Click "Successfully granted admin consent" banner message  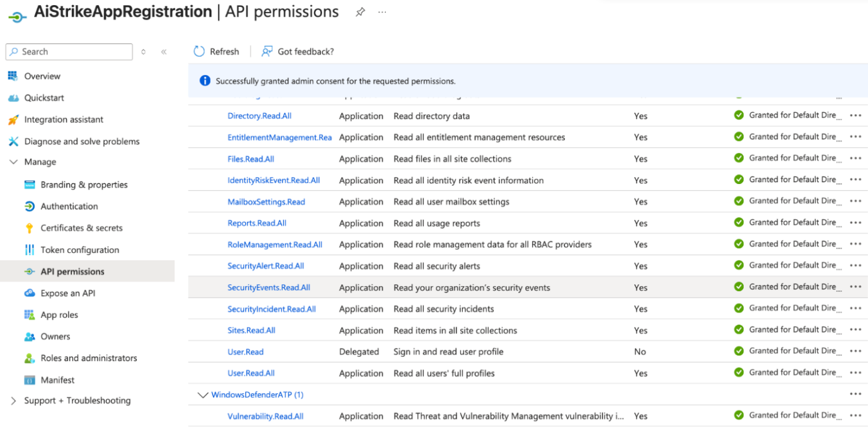coord(335,81)
